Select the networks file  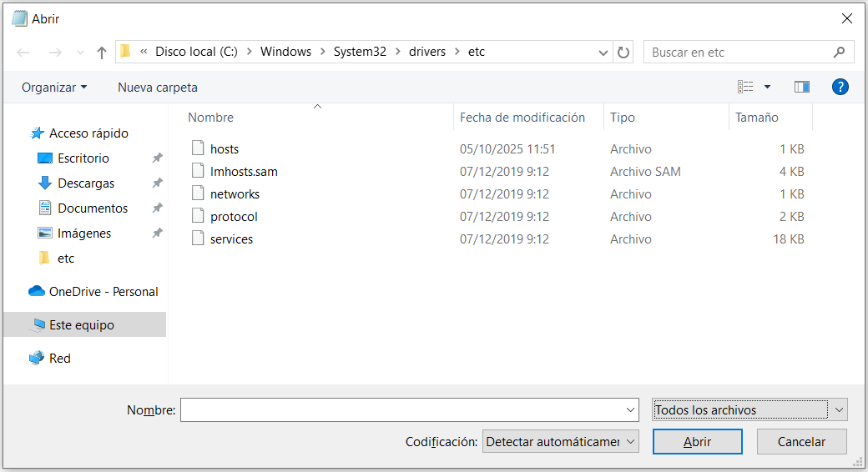click(x=235, y=194)
